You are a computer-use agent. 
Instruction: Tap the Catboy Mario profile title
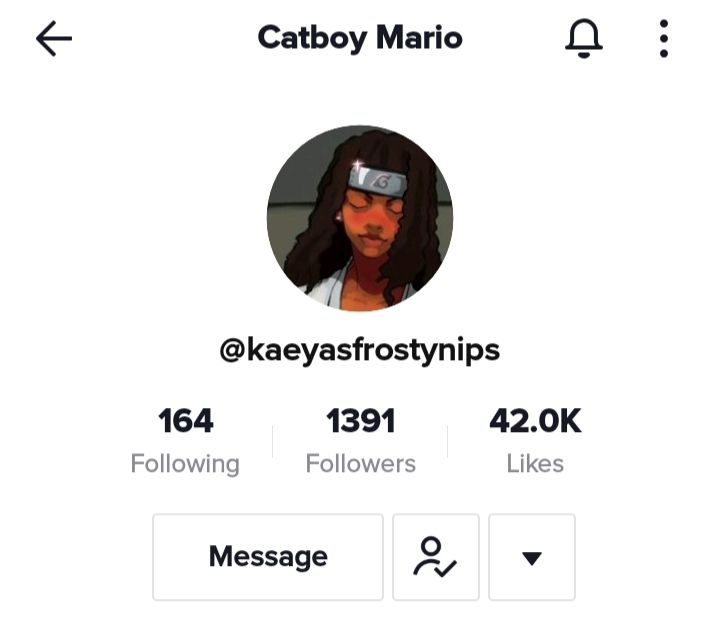click(x=360, y=38)
